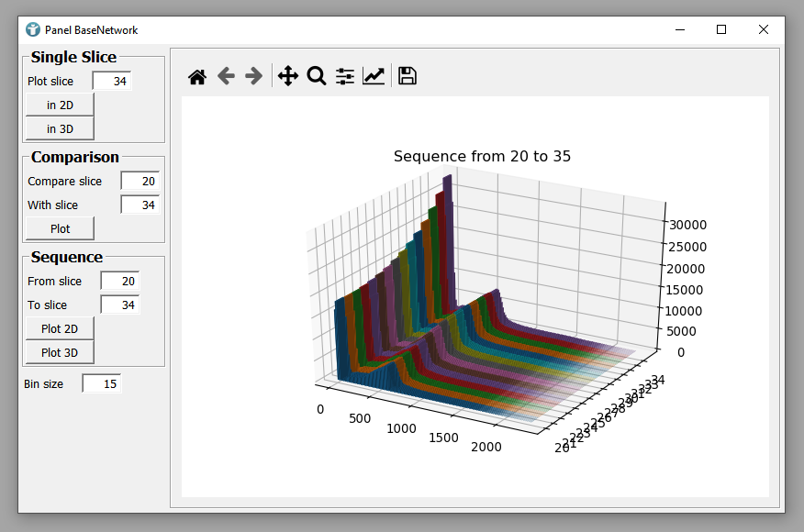Click the 'in 2D' single slice button
This screenshot has height=532, width=804.
(x=60, y=105)
